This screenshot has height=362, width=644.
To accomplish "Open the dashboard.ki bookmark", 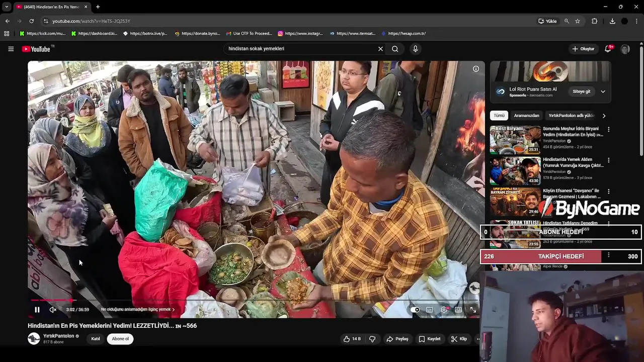I will 94,34.
